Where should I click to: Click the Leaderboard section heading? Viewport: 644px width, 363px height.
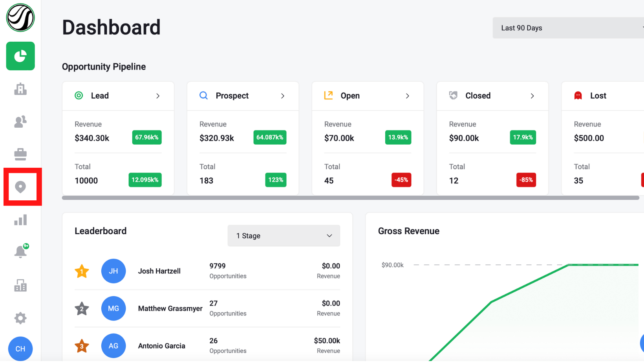pos(101,231)
